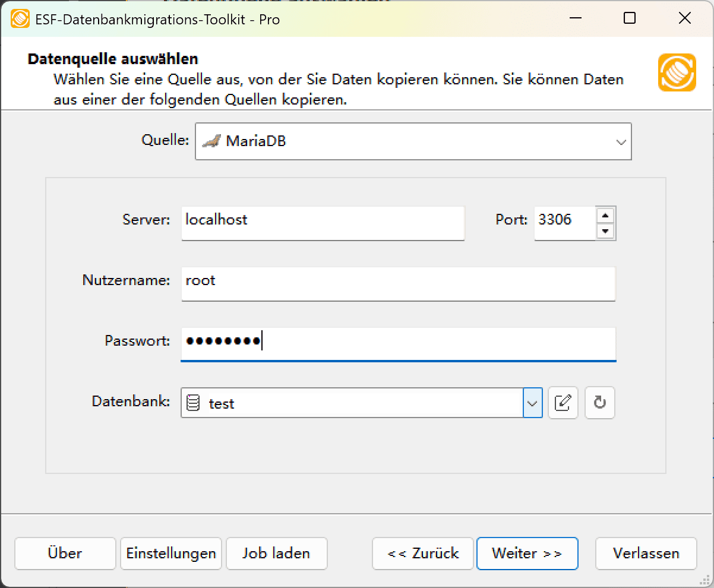Click the Weiter button
This screenshot has width=714, height=588.
(x=527, y=553)
